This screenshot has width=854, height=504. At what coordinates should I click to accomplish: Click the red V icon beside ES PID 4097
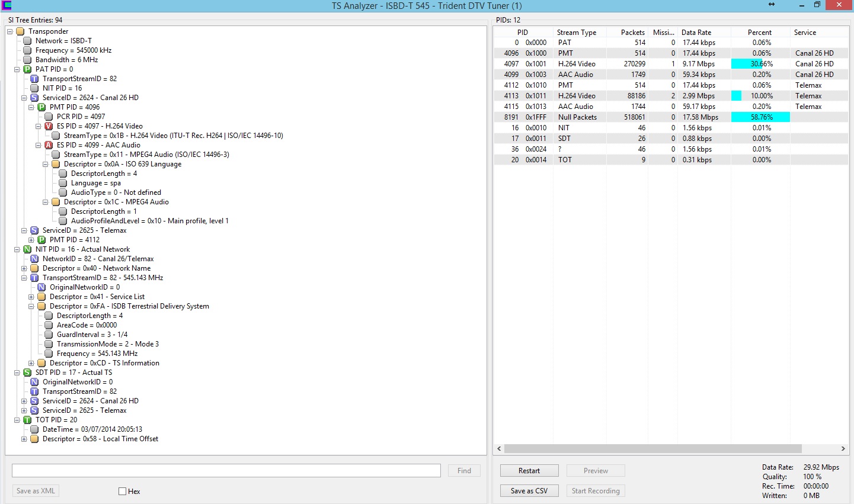(49, 126)
